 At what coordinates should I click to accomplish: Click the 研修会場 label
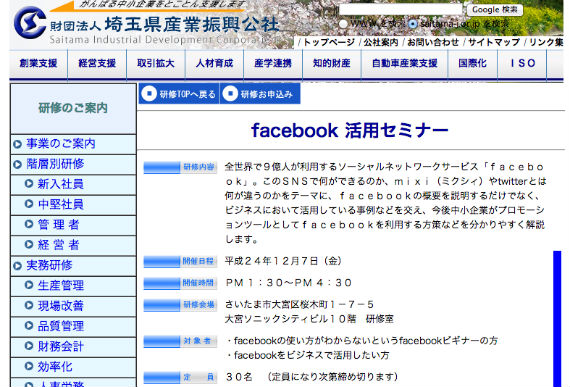180,305
